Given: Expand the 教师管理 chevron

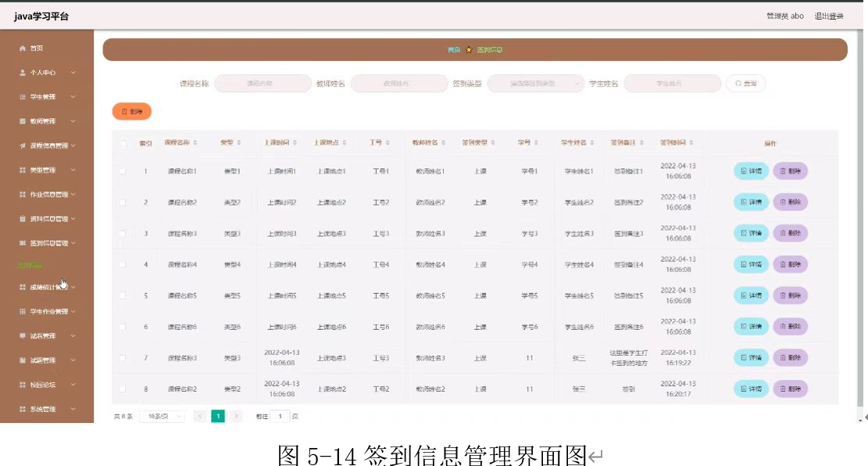Looking at the screenshot, I should 73,121.
